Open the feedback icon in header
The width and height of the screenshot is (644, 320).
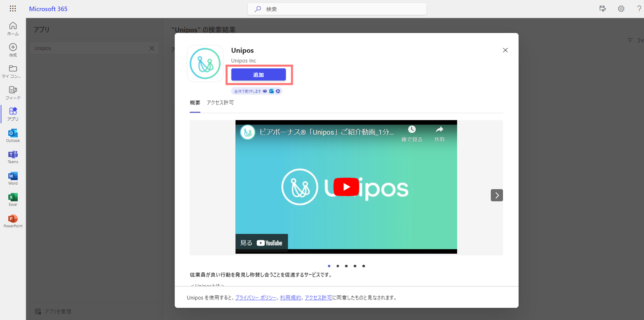click(x=602, y=9)
